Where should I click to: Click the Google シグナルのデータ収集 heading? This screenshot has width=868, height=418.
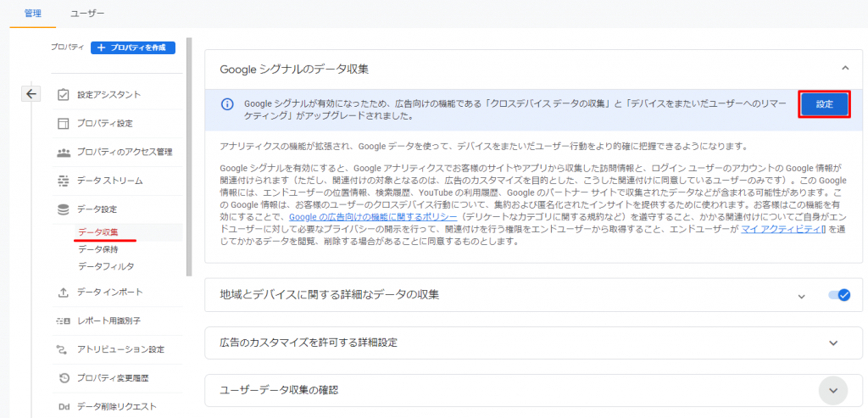294,70
